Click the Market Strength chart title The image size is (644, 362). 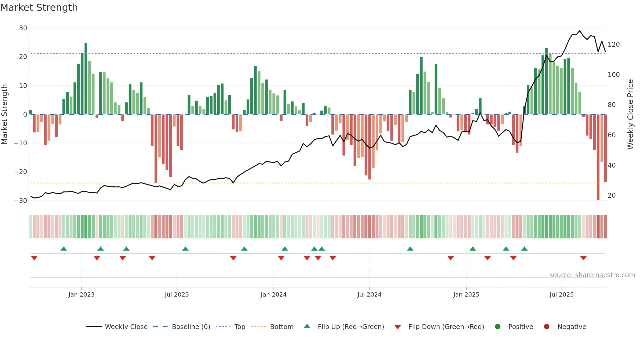tap(39, 8)
